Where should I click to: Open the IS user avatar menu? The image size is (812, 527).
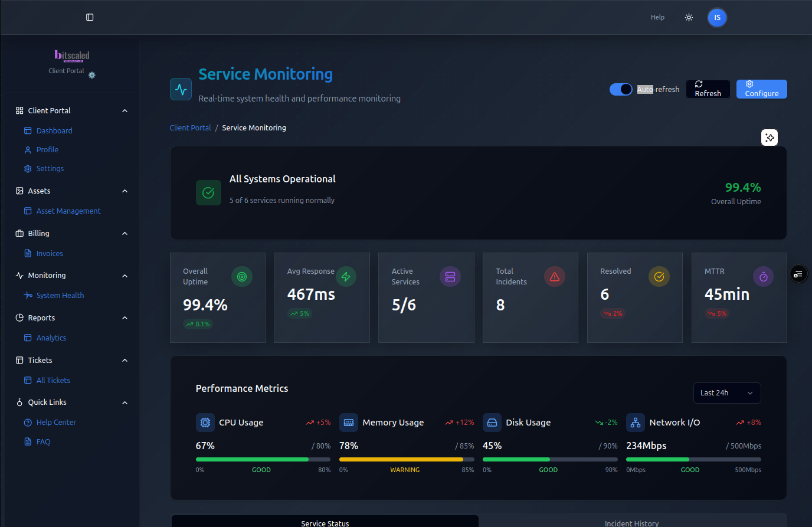pyautogui.click(x=717, y=17)
